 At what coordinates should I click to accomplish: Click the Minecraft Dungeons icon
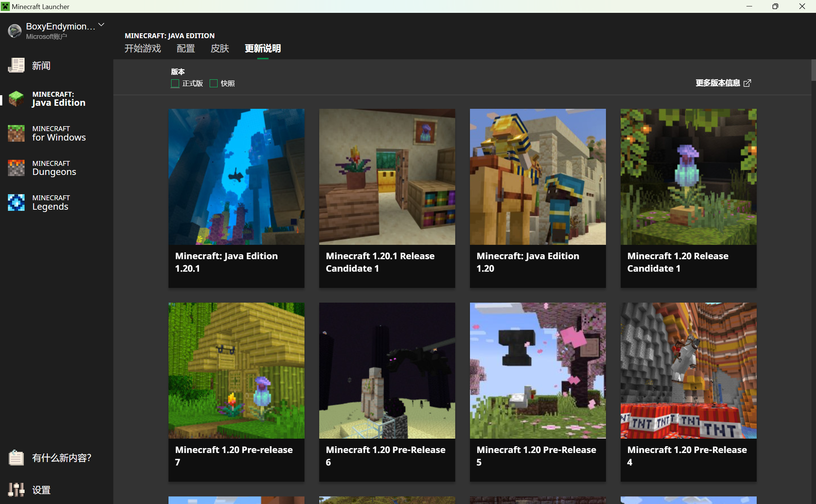tap(16, 168)
